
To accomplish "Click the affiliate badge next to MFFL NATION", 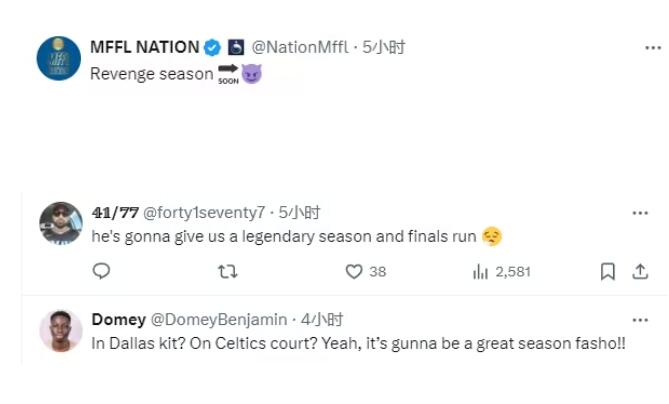I will pyautogui.click(x=236, y=47).
